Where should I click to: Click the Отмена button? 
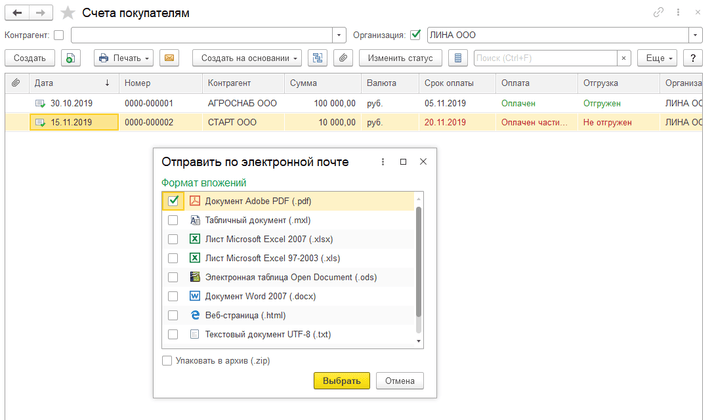click(400, 381)
